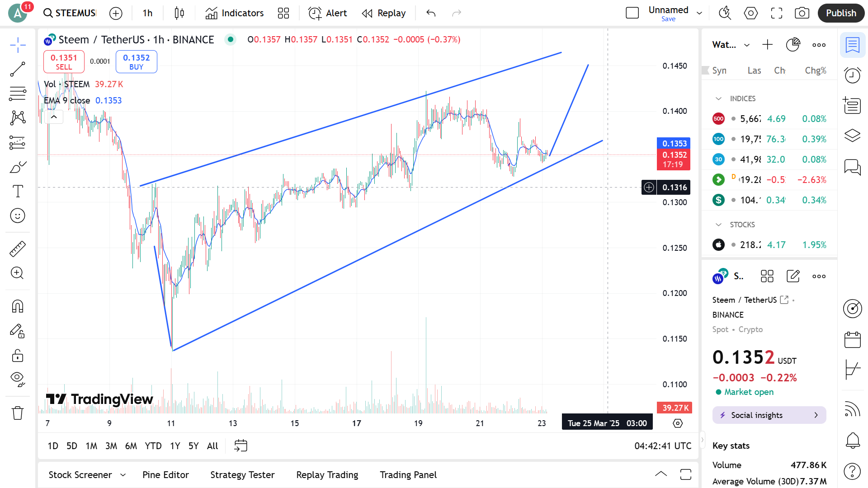Open the forecasting and measurement tools

[x=18, y=143]
